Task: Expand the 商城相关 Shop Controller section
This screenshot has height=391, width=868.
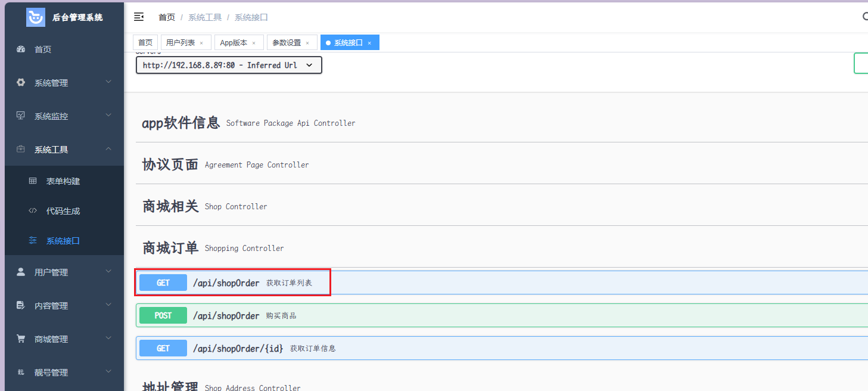Action: tap(502, 206)
